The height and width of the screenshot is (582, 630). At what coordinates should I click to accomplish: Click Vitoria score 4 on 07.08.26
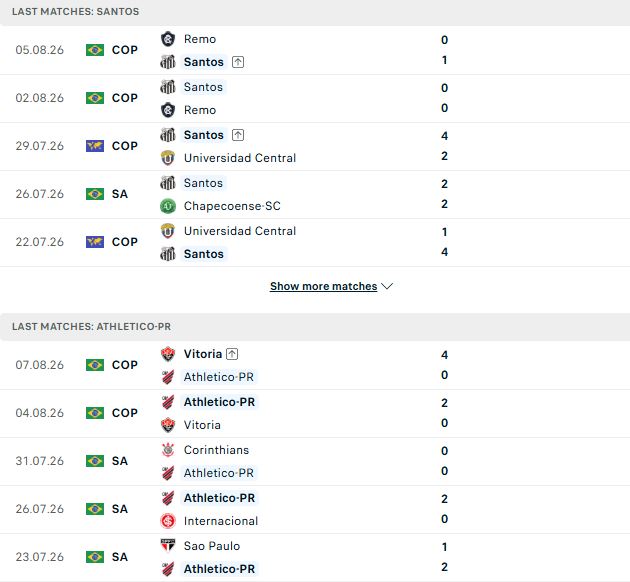[444, 355]
